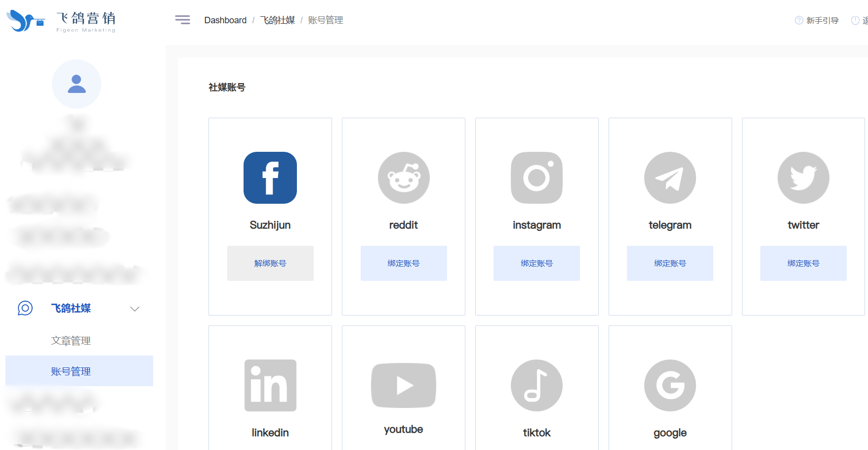The height and width of the screenshot is (450, 868).
Task: Click the 飞鸽营销 pigeon logo
Action: (x=26, y=21)
